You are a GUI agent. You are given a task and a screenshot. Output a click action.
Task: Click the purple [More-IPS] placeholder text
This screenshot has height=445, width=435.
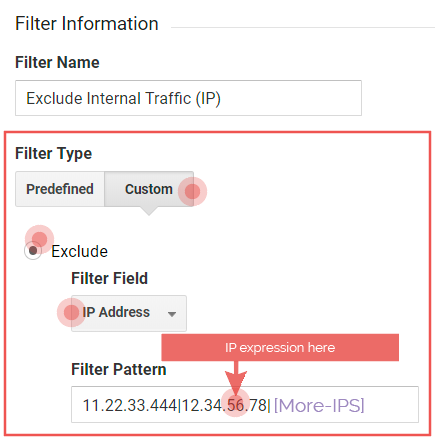[x=319, y=405]
